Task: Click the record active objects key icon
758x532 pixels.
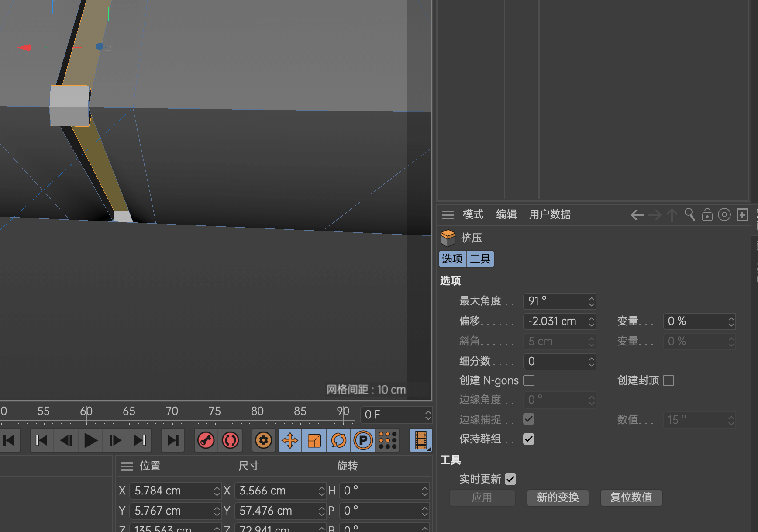Action: click(x=206, y=440)
